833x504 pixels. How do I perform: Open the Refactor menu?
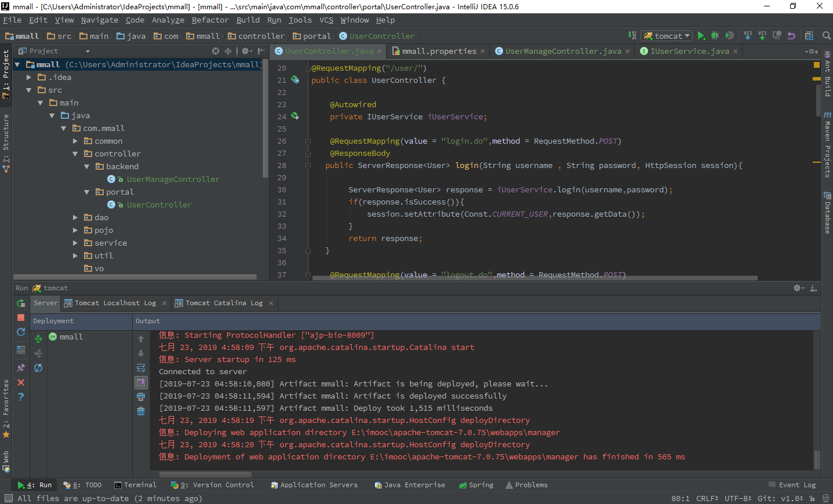pyautogui.click(x=210, y=20)
